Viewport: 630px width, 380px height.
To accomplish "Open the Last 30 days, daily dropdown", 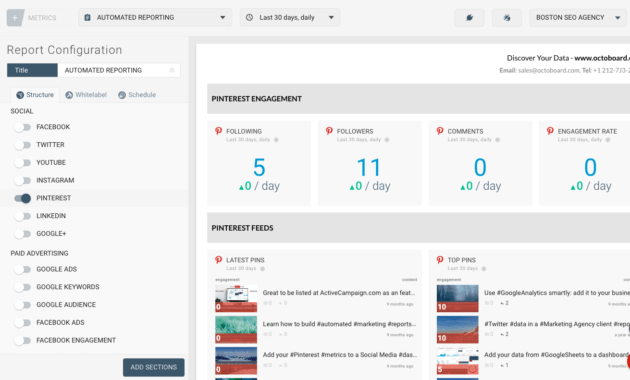I will pyautogui.click(x=290, y=18).
